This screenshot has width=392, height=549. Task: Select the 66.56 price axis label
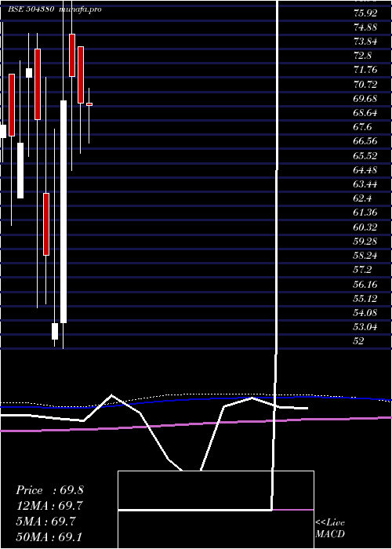(x=365, y=141)
